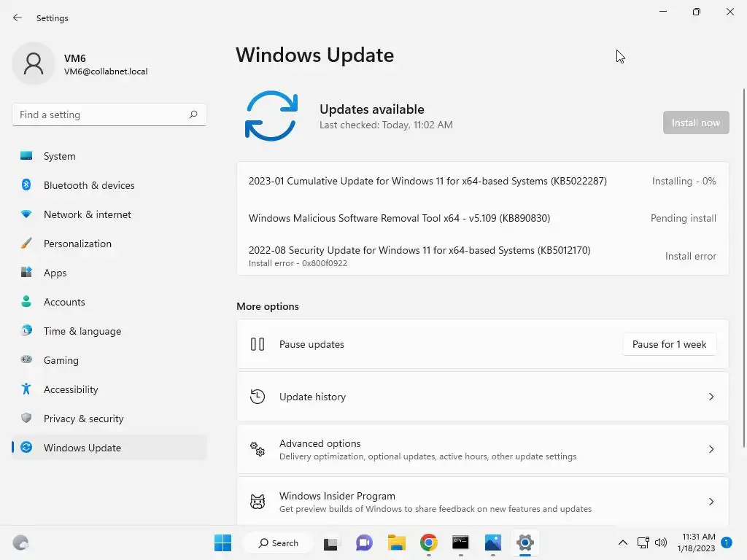This screenshot has width=747, height=560.
Task: Click the Install now button
Action: (695, 122)
